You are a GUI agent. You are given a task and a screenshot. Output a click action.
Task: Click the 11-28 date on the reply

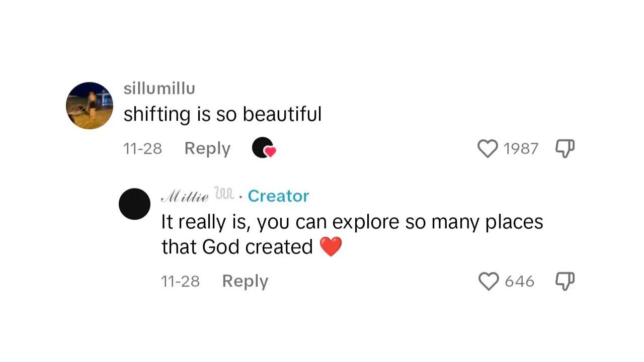(181, 281)
